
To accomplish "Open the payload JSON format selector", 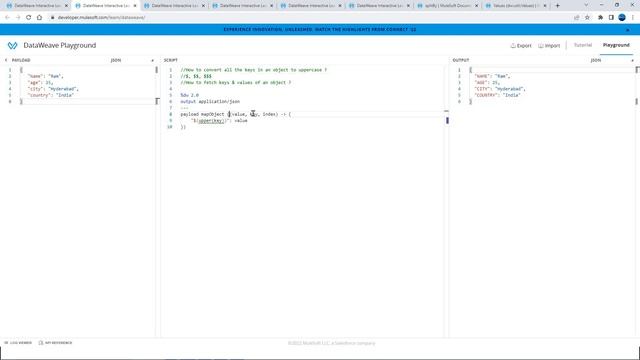I will point(116,60).
